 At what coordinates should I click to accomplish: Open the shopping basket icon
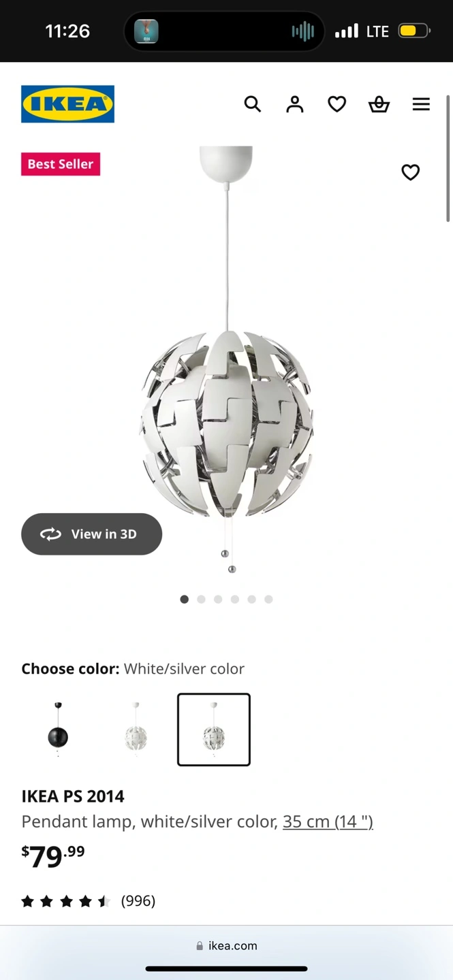click(x=379, y=104)
